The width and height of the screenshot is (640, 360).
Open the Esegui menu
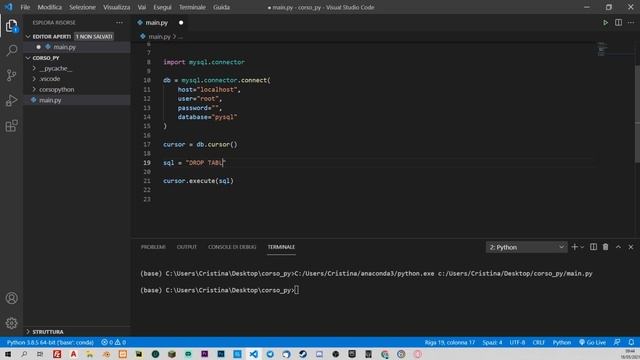(162, 7)
